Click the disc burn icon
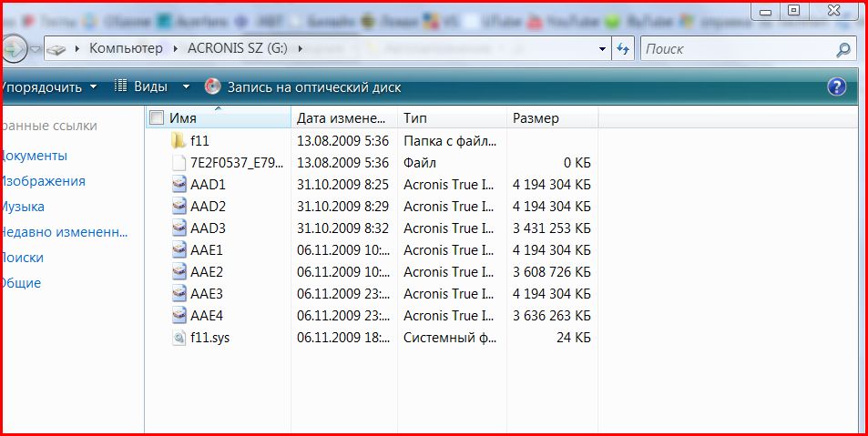 click(x=212, y=86)
